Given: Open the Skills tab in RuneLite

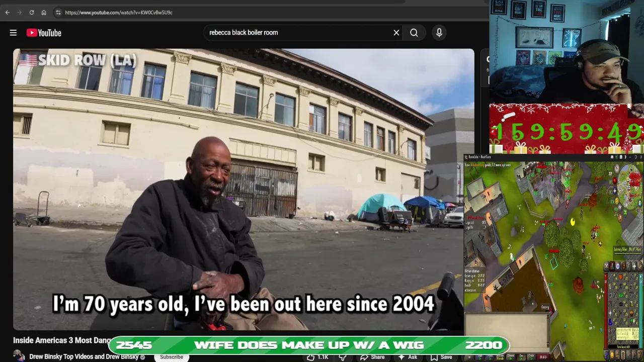Looking at the screenshot, I should point(612,265).
